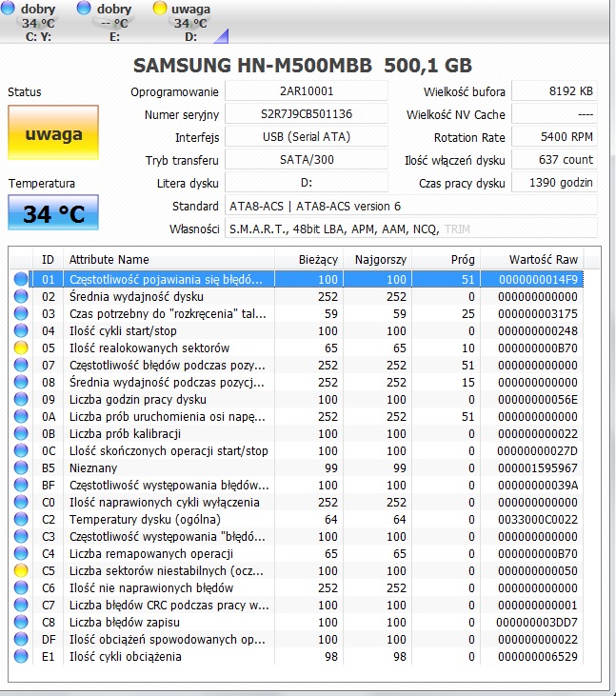Select row Ilość cykli obciążenia
The image size is (616, 696).
296,656
